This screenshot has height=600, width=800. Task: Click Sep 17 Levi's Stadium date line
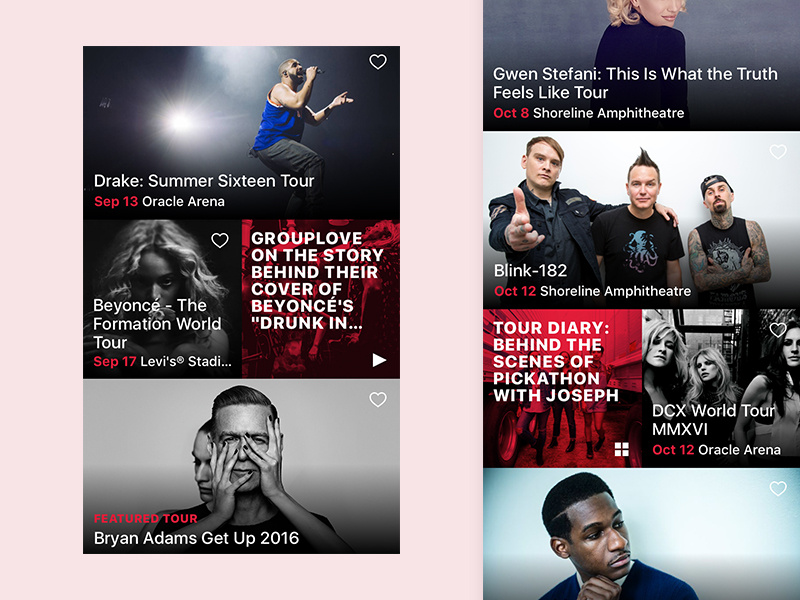[x=162, y=362]
